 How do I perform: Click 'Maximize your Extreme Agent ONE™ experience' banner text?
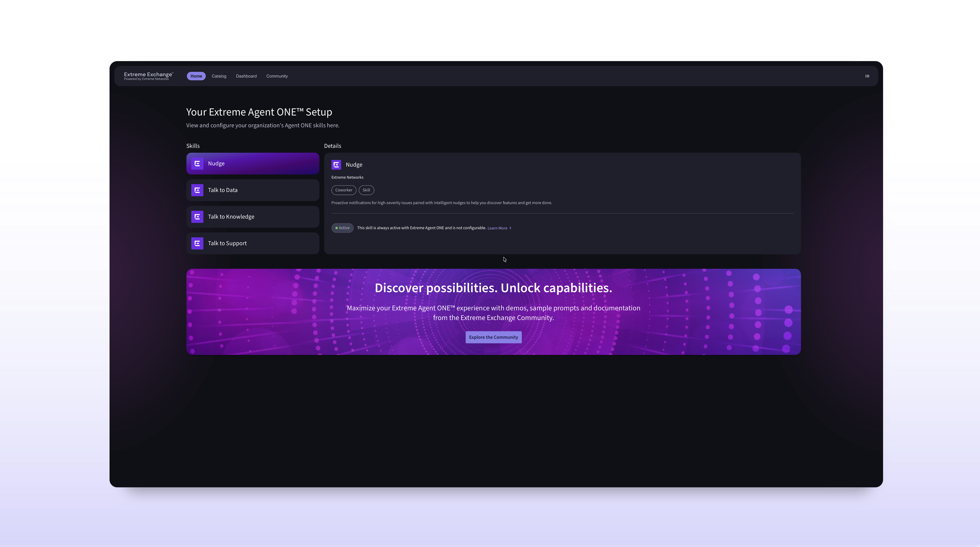493,313
